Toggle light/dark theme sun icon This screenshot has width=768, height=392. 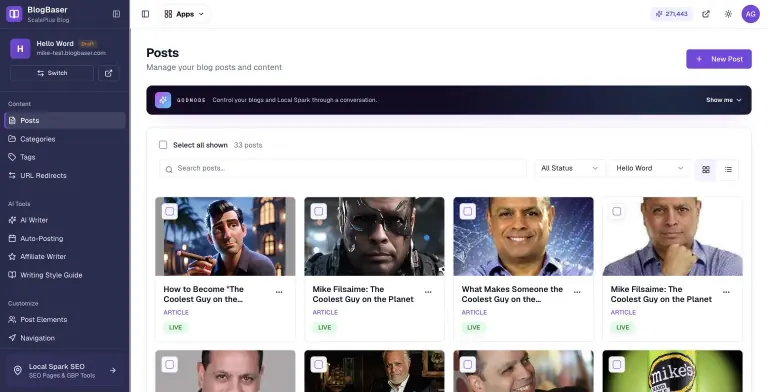point(728,14)
